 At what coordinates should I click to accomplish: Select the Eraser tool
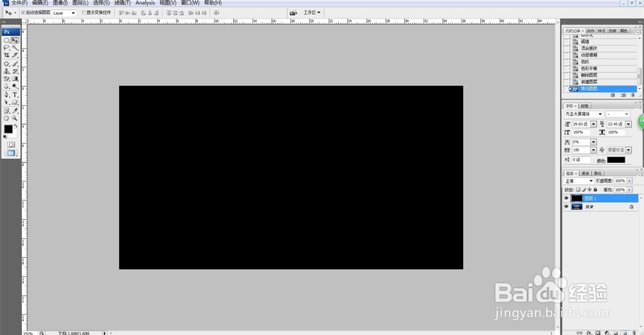pyautogui.click(x=6, y=79)
